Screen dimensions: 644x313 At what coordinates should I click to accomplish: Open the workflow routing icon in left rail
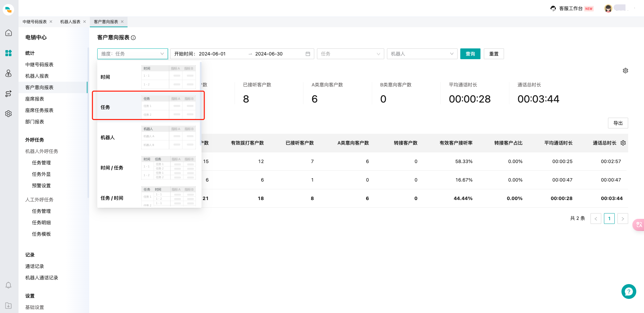point(8,93)
